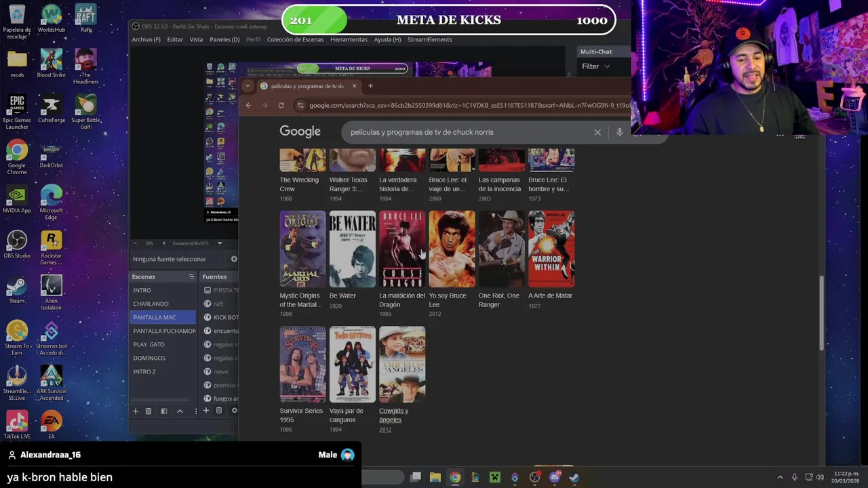Select the INTRO scene

coord(163,290)
